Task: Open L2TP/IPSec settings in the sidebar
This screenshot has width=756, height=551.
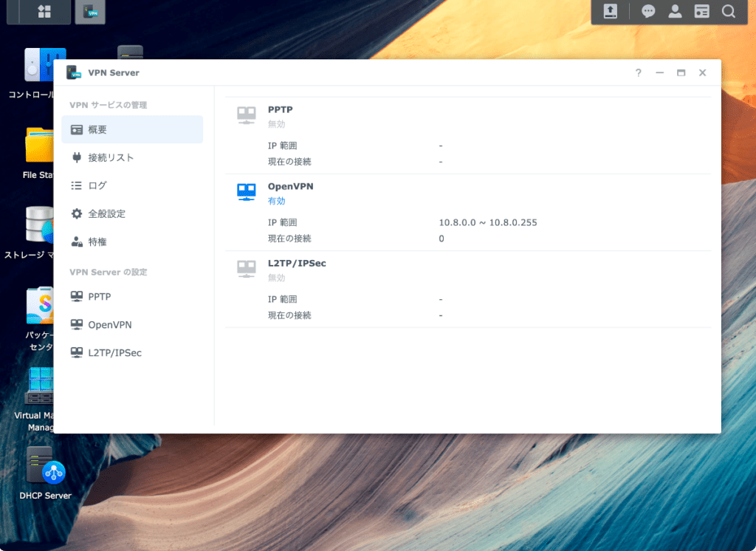Action: (x=132, y=352)
